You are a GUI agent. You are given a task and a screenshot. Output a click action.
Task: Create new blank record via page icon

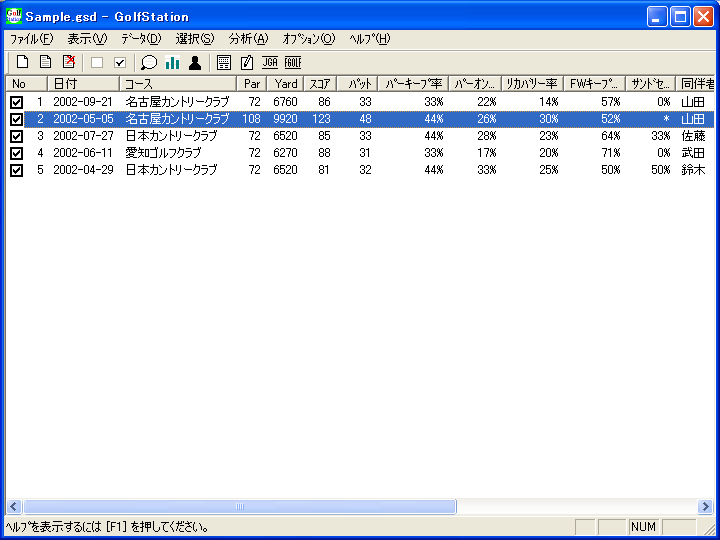[x=22, y=62]
